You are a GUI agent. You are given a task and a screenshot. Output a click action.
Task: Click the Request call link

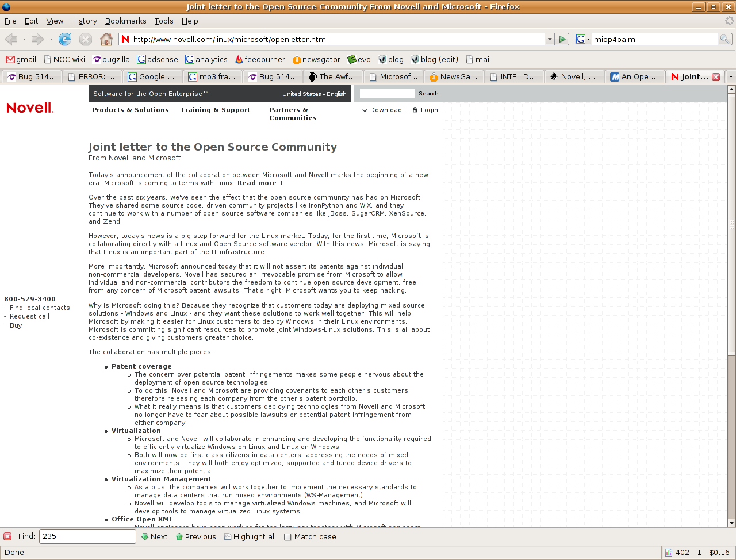click(x=29, y=316)
